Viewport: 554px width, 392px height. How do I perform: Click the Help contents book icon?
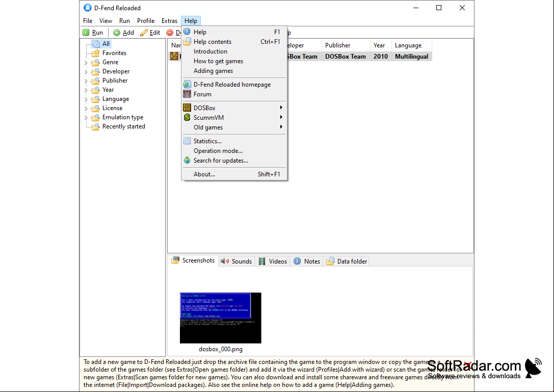pyautogui.click(x=187, y=42)
